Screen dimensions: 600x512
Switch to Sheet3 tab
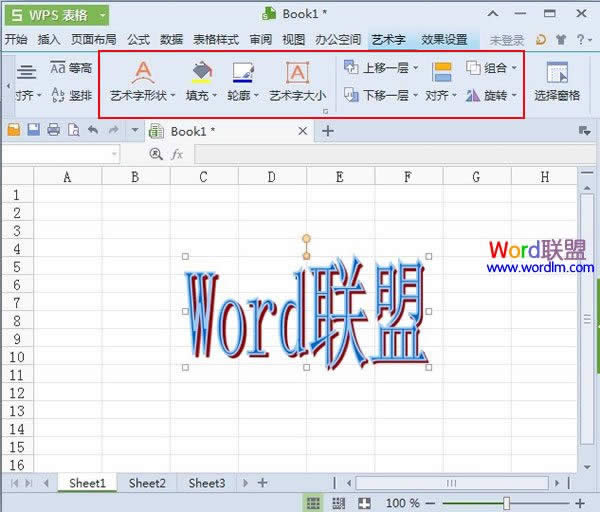[x=207, y=483]
